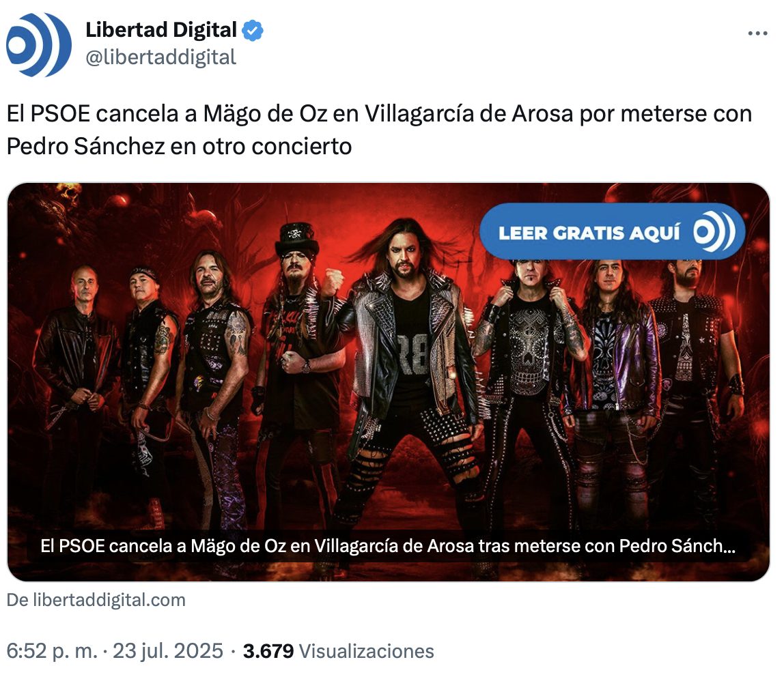Open the band photo link card
This screenshot has height=677, width=784.
[x=389, y=381]
